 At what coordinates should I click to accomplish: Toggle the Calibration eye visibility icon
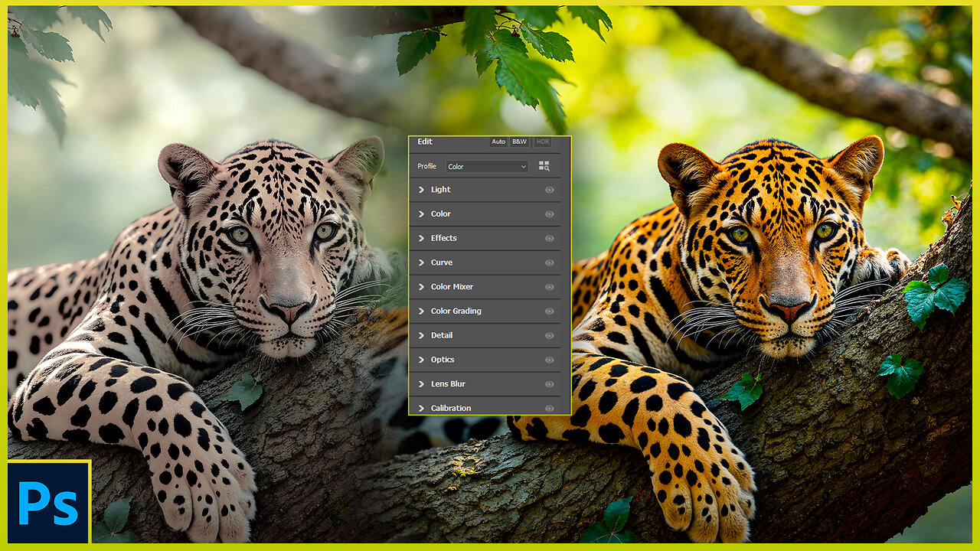click(549, 408)
